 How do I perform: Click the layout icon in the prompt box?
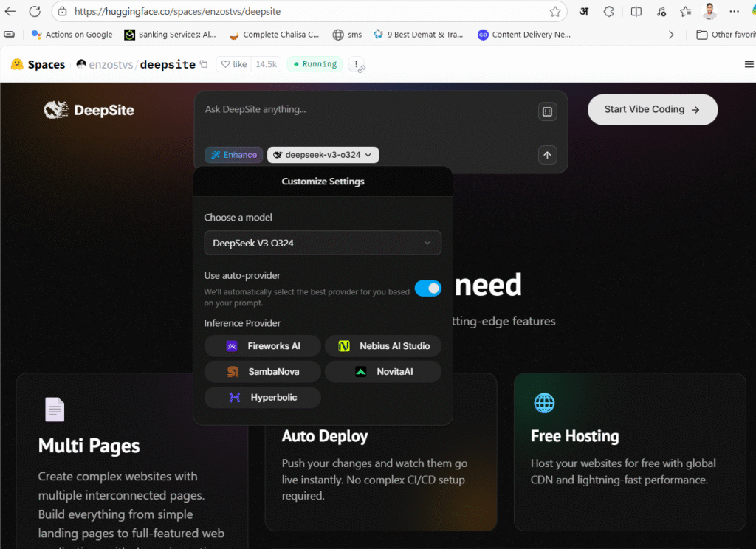point(547,111)
